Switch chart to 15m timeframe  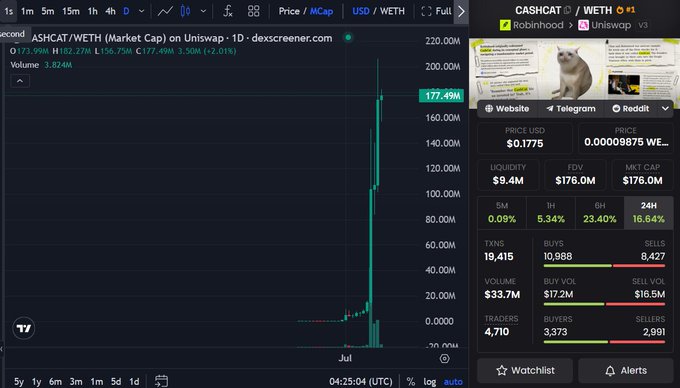(x=71, y=11)
